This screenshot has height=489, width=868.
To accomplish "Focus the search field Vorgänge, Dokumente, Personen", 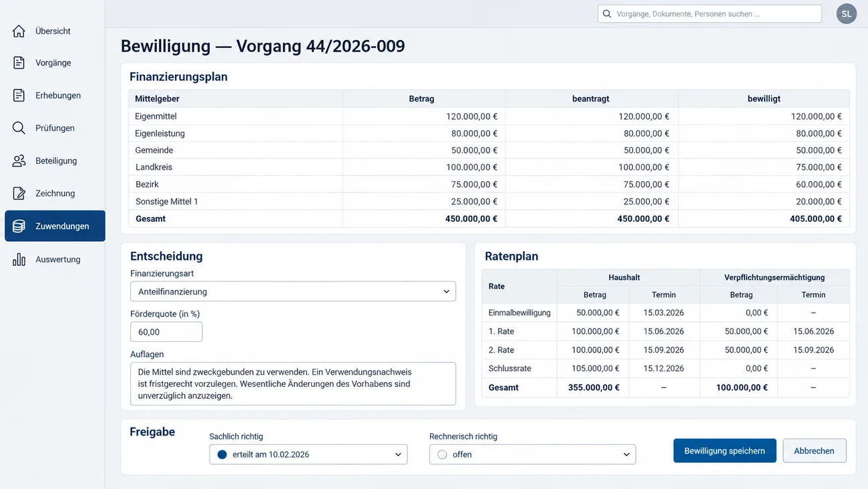I will (709, 13).
